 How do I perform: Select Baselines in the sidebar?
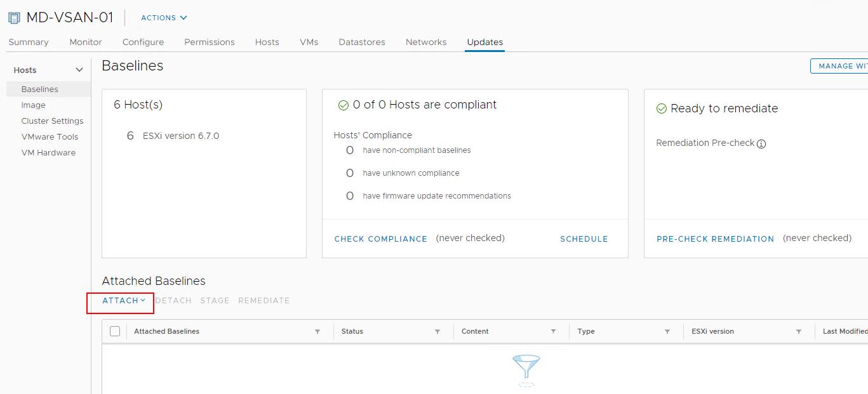coord(49,89)
